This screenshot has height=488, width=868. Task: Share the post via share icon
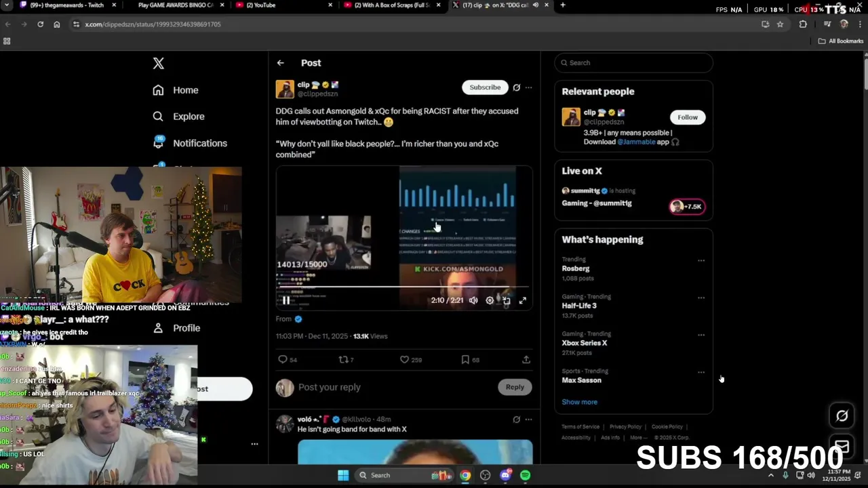tap(526, 360)
